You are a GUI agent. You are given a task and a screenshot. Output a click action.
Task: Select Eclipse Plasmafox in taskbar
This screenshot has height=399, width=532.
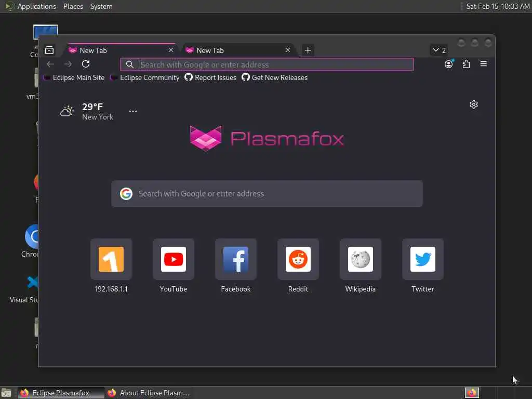point(61,393)
